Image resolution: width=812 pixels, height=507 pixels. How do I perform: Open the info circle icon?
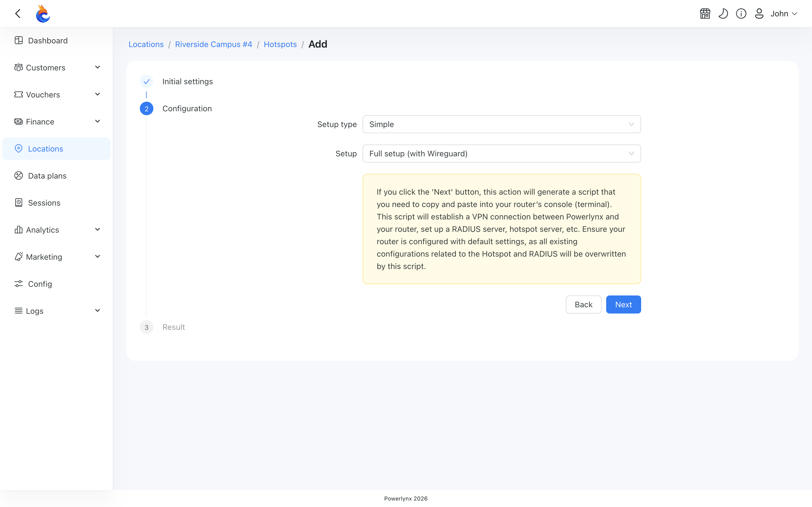pyautogui.click(x=741, y=14)
